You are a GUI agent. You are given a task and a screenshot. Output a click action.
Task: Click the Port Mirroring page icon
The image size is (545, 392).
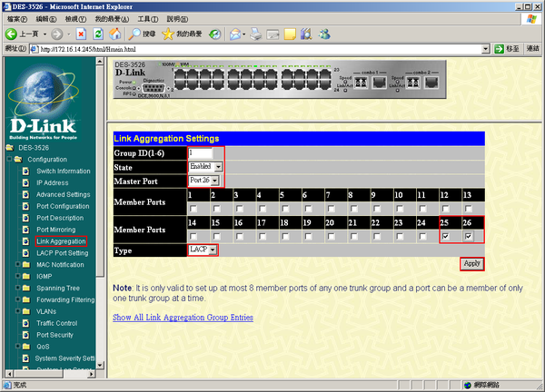point(25,230)
